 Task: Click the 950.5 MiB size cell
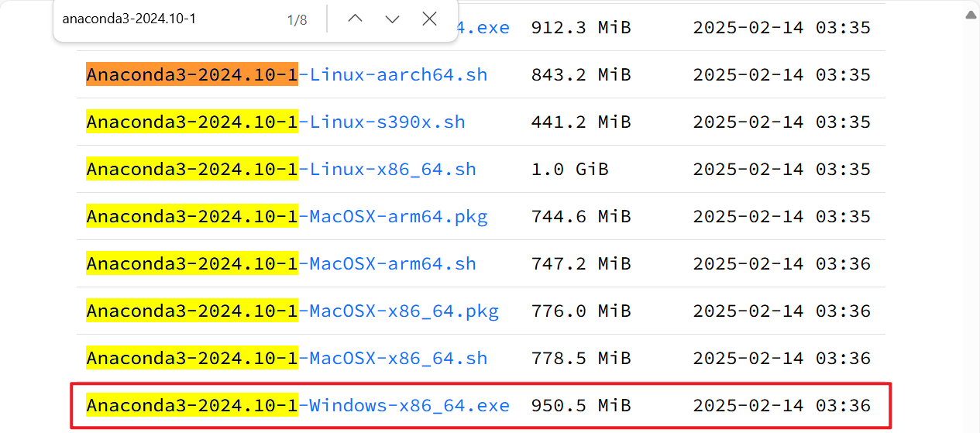point(581,406)
